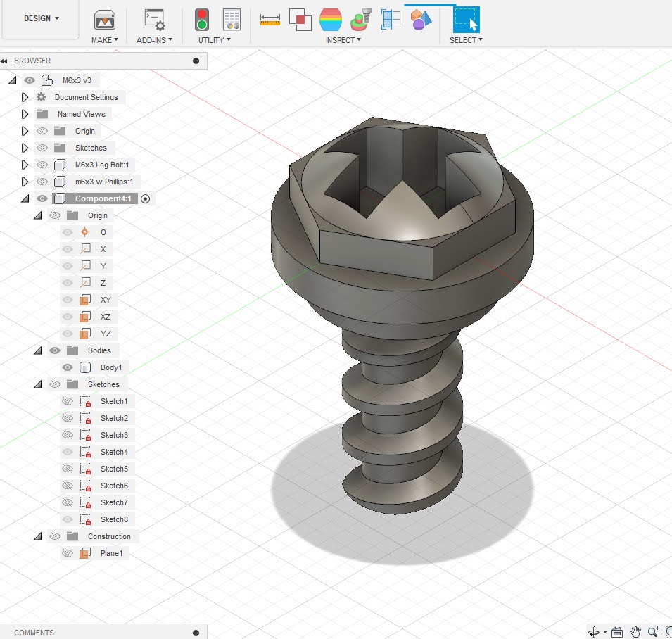Image resolution: width=672 pixels, height=639 pixels.
Task: Open the SELECT menu
Action: (x=466, y=40)
